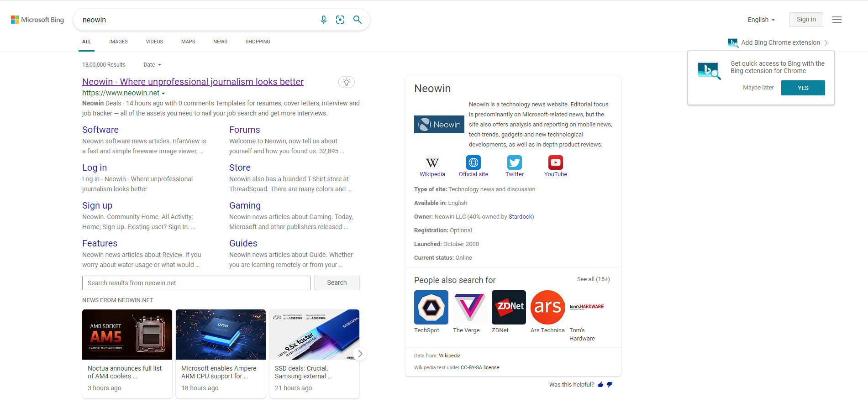The height and width of the screenshot is (403, 868).
Task: Open Wikipedia icon in Neowin panel
Action: pos(432,162)
